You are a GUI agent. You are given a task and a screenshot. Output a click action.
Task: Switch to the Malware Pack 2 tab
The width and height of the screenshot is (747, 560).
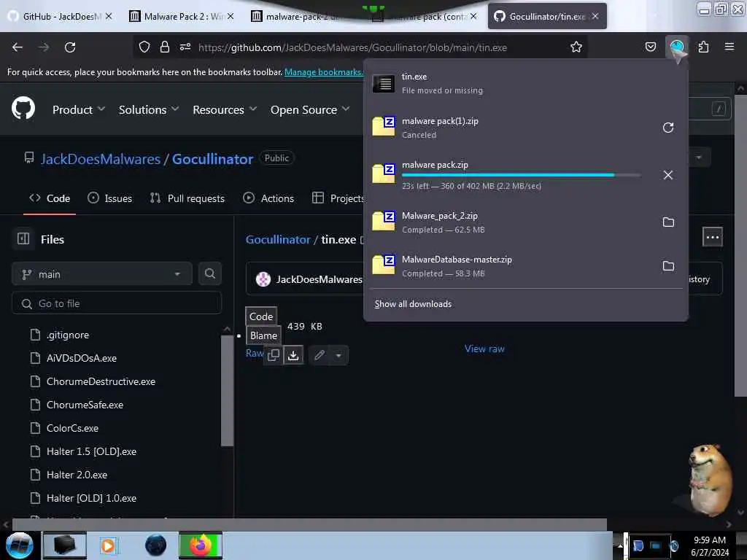[x=182, y=16]
